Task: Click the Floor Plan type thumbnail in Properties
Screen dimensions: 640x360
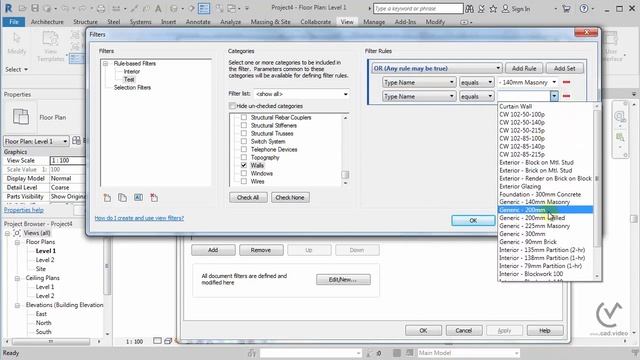Action: point(21,117)
